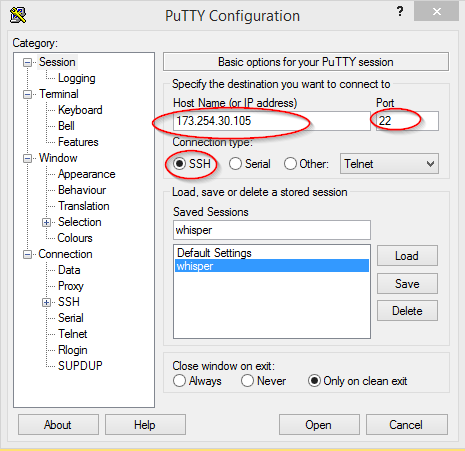Click the Saved Sessions name field
This screenshot has height=451, width=465.
click(272, 230)
